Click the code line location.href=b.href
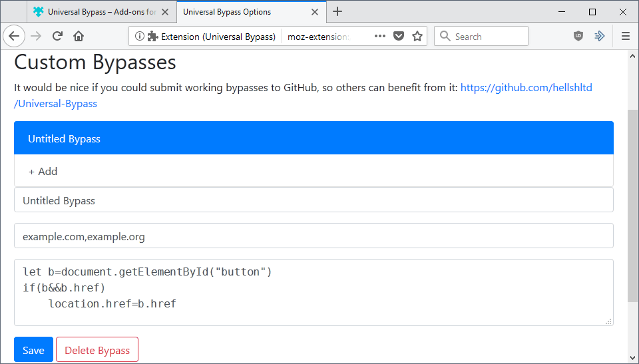Image resolution: width=639 pixels, height=364 pixels. [112, 303]
